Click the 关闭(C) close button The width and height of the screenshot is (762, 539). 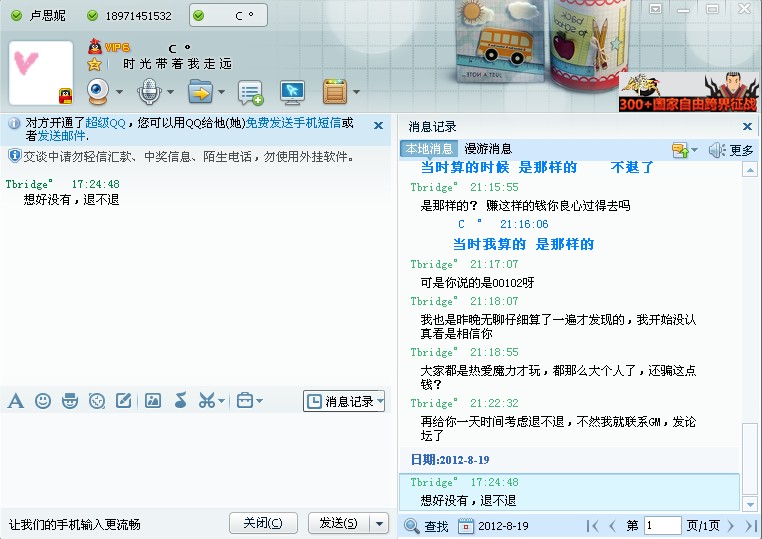263,523
